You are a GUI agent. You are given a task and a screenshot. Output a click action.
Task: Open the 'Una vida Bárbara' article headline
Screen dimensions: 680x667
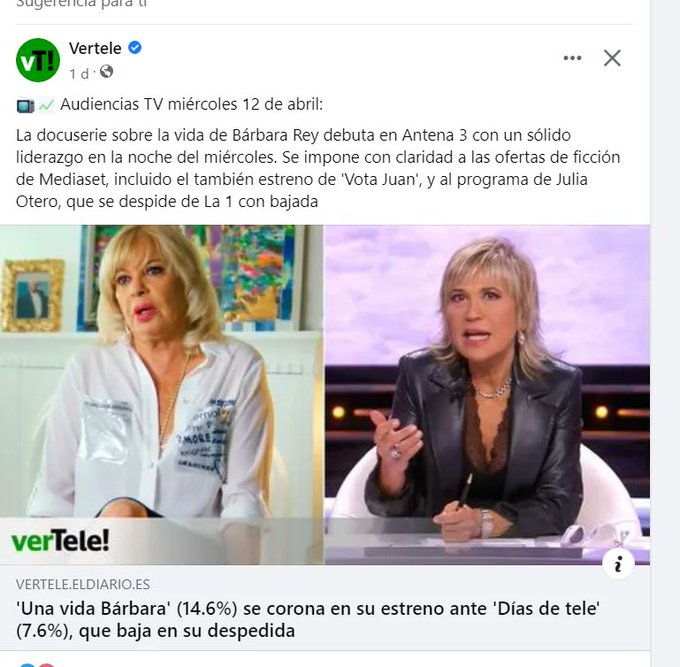308,619
